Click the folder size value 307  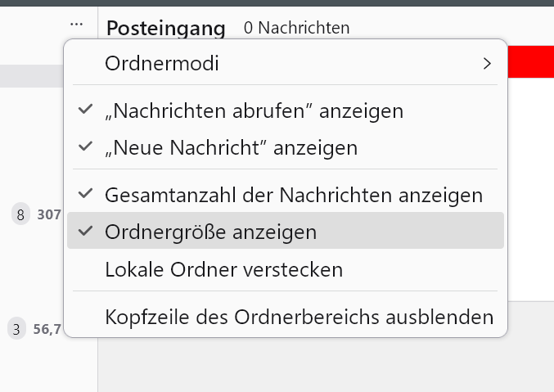click(49, 215)
